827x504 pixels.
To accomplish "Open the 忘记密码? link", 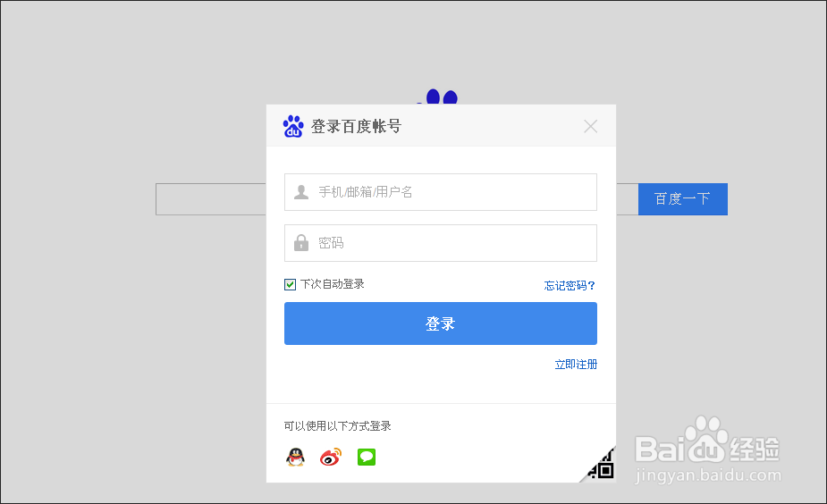I will [570, 285].
